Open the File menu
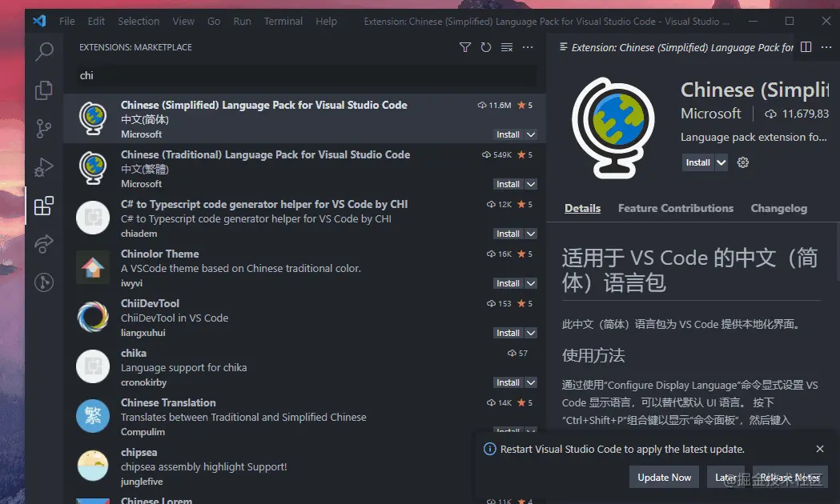The image size is (840, 504). pyautogui.click(x=67, y=21)
